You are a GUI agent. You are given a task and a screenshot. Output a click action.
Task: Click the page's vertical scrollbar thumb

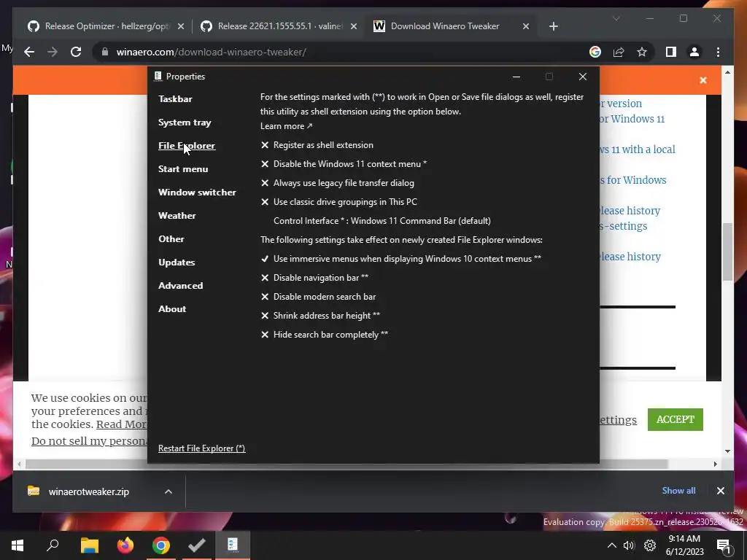(x=727, y=252)
